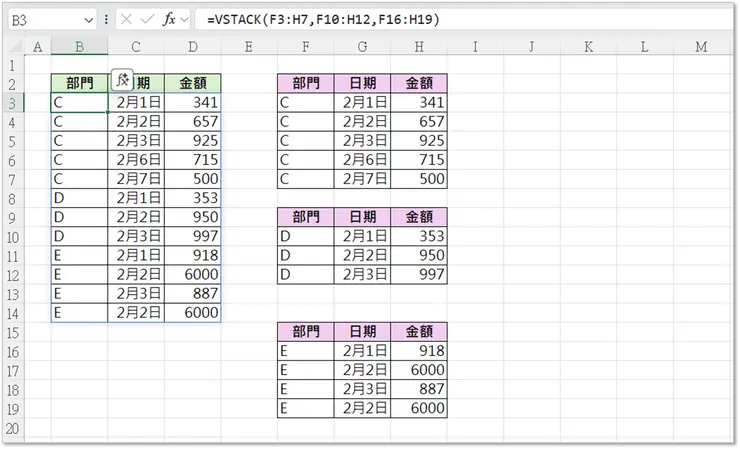Select row 14 header
Screen dimensions: 740x449
13,313
